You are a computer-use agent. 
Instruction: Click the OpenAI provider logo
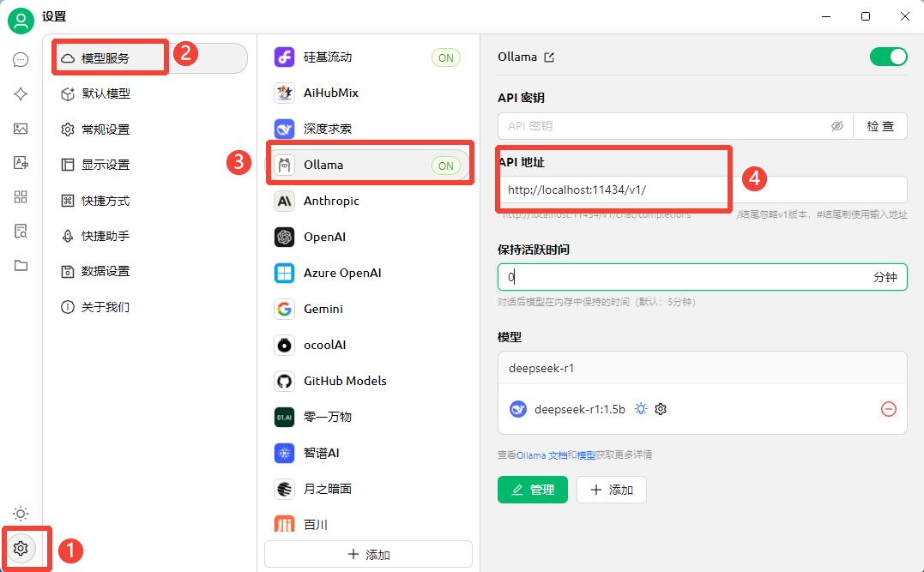tap(284, 237)
